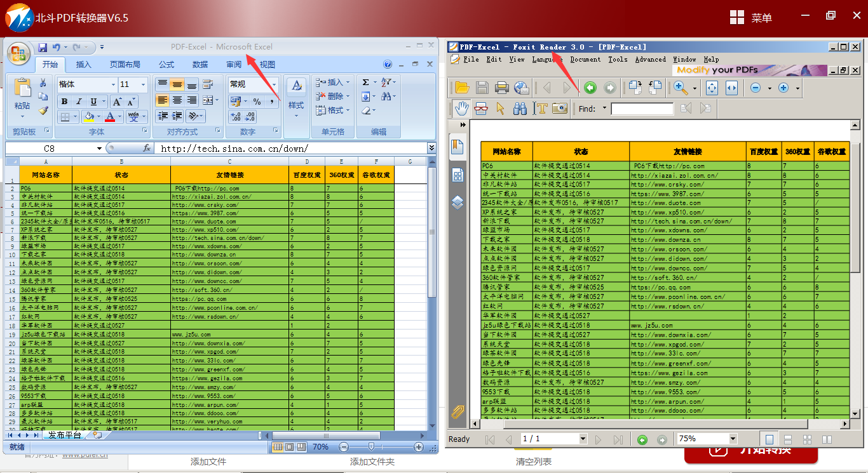Image resolution: width=868 pixels, height=473 pixels.
Task: Select the Hand tool in Foxit
Action: point(461,109)
